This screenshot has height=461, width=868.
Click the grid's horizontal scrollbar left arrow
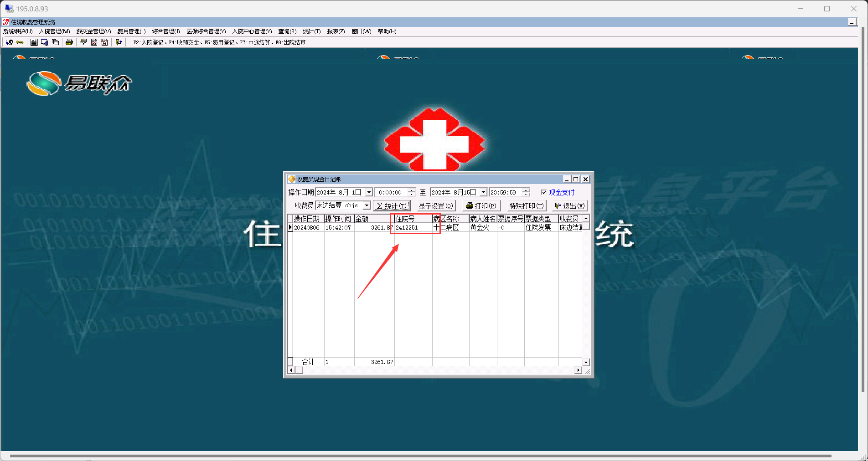click(291, 370)
